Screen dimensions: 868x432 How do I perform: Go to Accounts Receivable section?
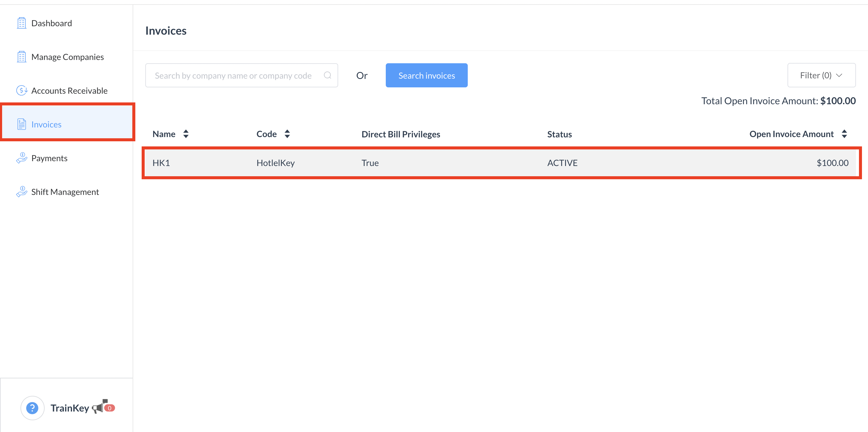[69, 91]
